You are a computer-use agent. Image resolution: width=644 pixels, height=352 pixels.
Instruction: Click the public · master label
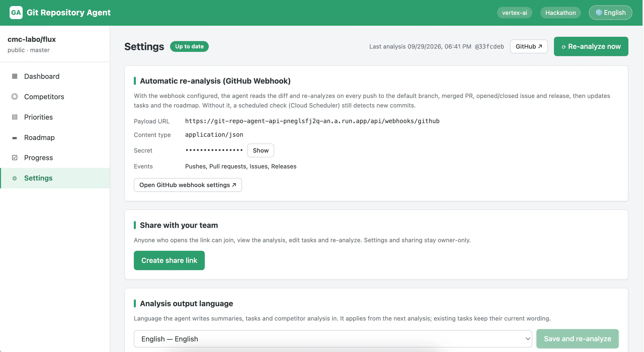tap(28, 50)
